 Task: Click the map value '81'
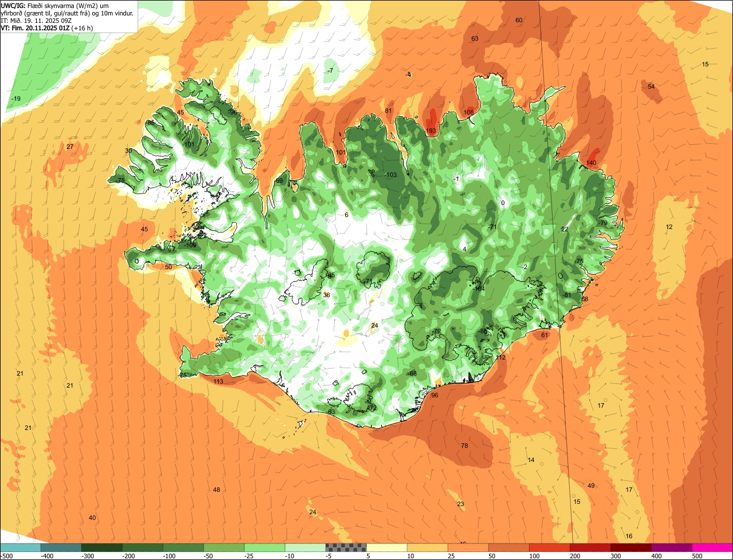pos(388,111)
